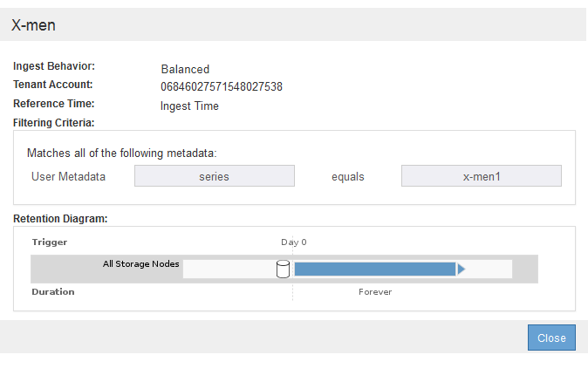The width and height of the screenshot is (588, 382).
Task: Click the "Balanced" ingest behavior value
Action: point(185,69)
